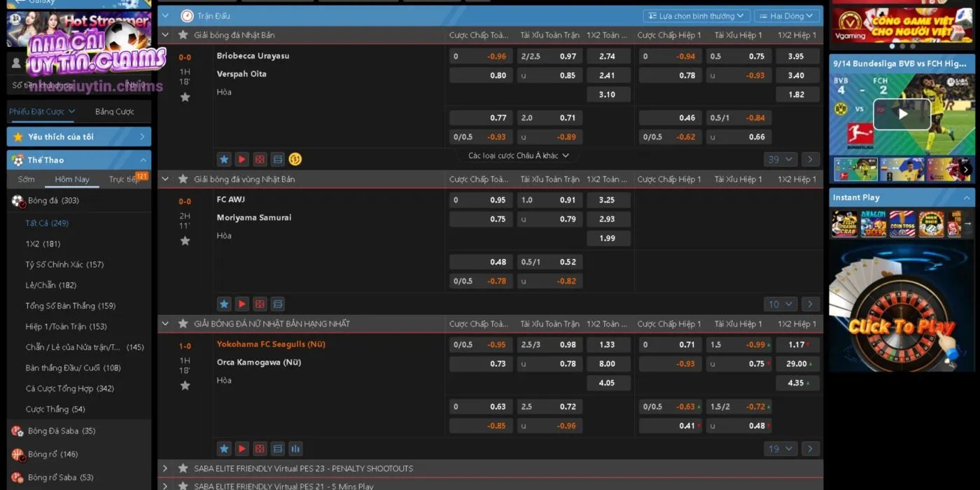Open the statistics chart icon for Yokohama FC Seagulls match

pyautogui.click(x=295, y=449)
